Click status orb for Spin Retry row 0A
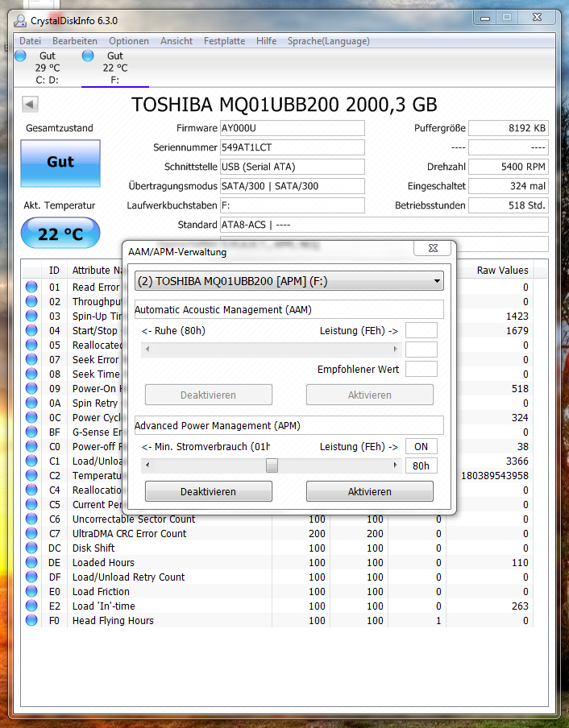This screenshot has height=728, width=569. [31, 403]
